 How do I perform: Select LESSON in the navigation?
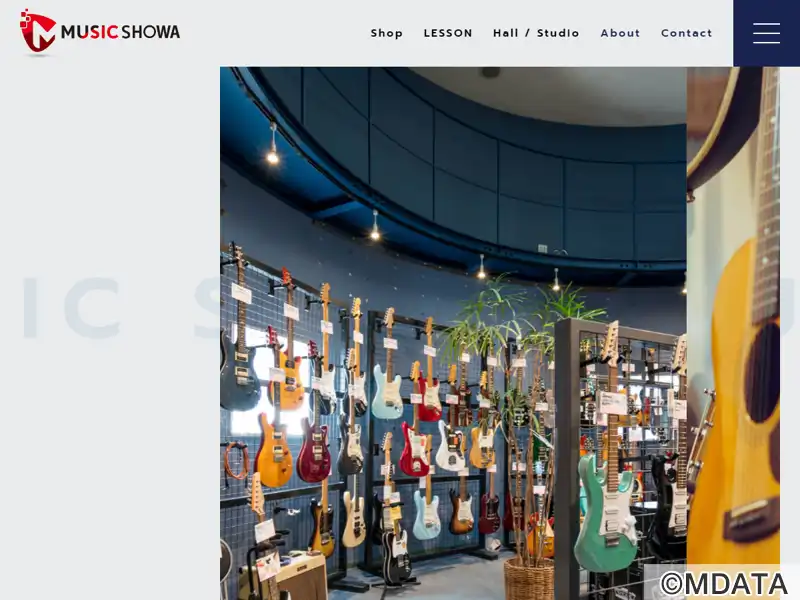pos(448,33)
